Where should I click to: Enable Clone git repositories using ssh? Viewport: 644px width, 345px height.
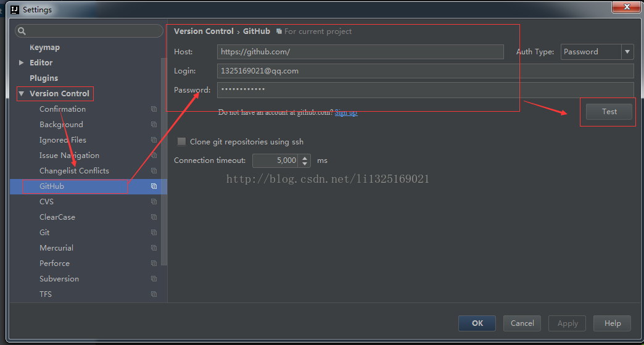click(181, 142)
